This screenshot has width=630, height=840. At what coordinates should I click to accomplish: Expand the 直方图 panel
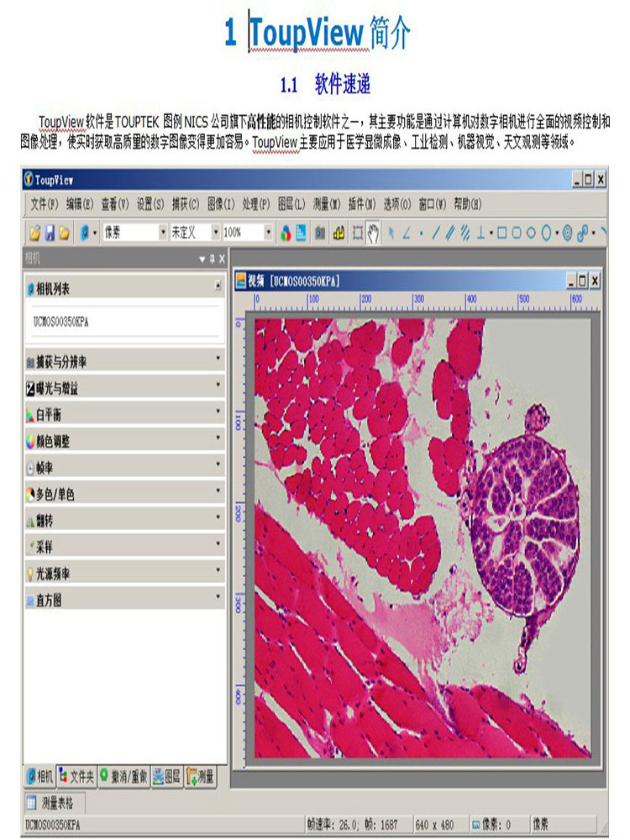click(x=125, y=600)
